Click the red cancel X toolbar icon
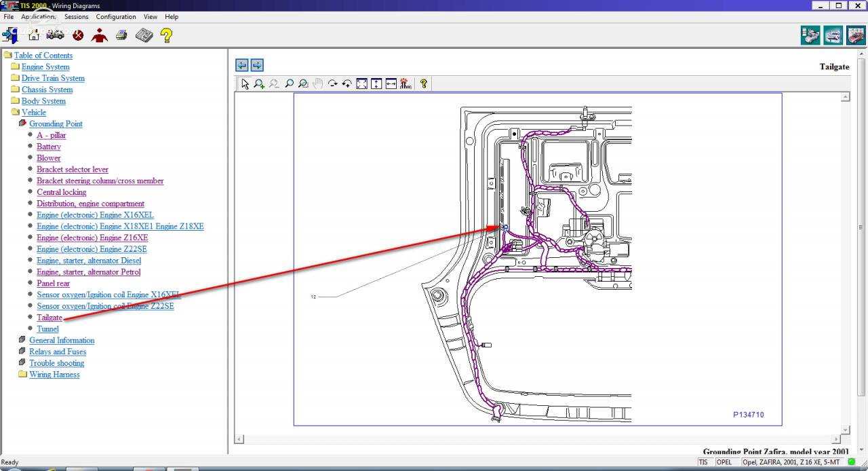 pos(78,35)
